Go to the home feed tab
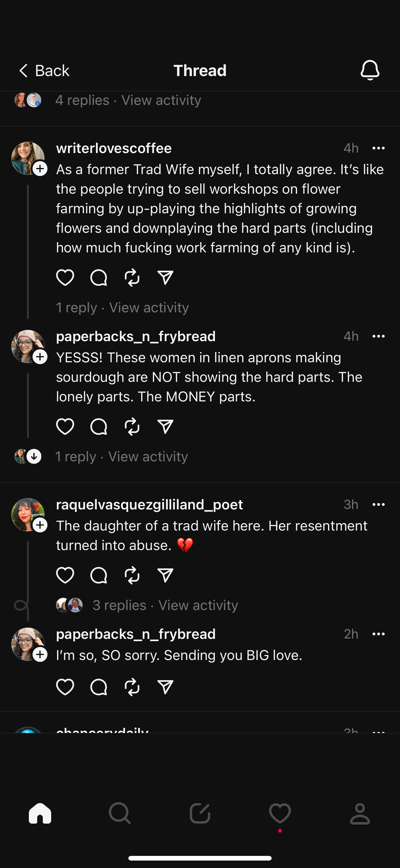Image resolution: width=400 pixels, height=868 pixels. [x=40, y=813]
